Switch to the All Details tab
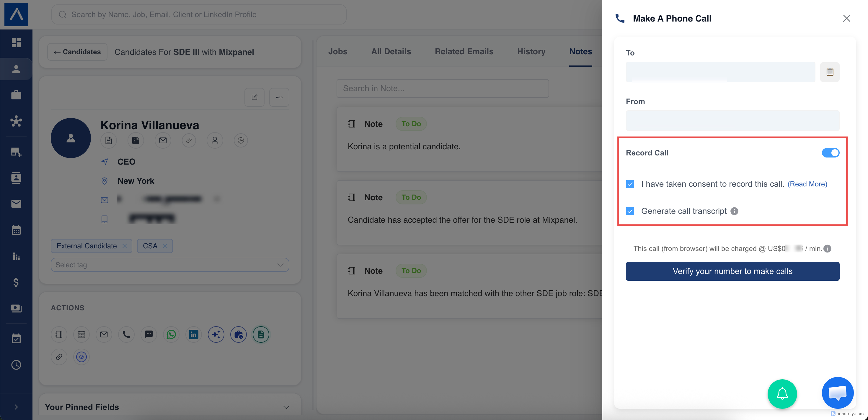Screen dimensions: 868x420 tap(391, 52)
